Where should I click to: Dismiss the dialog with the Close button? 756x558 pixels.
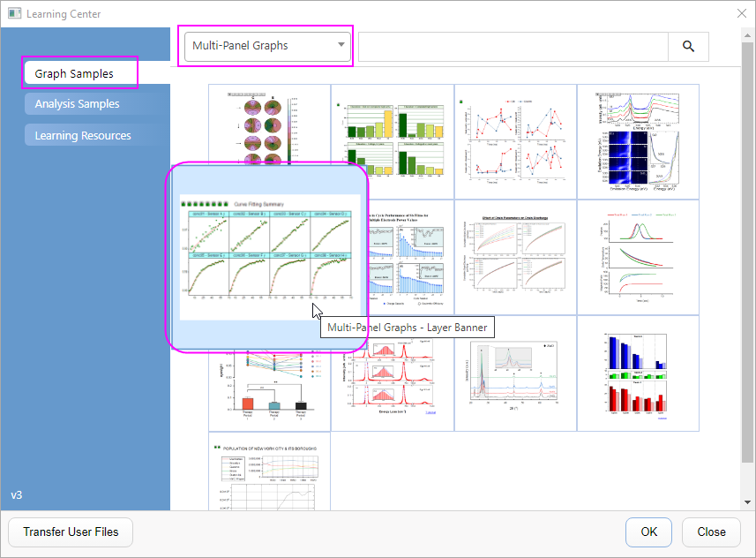click(711, 532)
